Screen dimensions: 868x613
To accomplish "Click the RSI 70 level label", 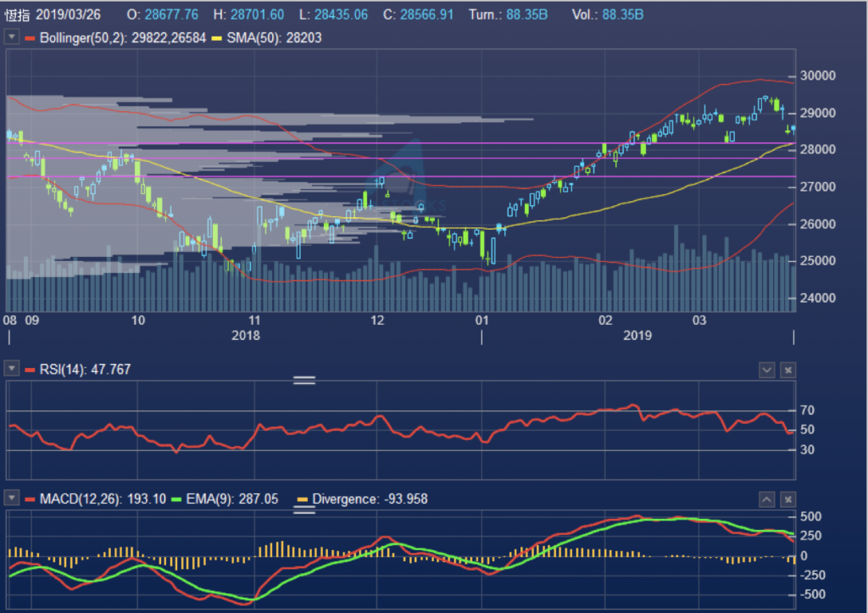I will coord(807,410).
